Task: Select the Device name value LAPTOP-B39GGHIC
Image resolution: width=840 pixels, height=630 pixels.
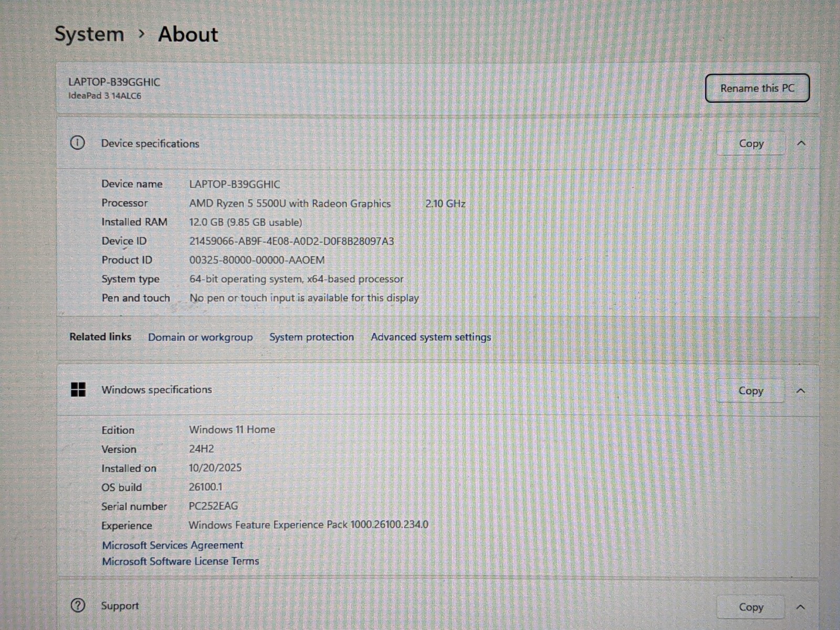Action: pos(235,184)
